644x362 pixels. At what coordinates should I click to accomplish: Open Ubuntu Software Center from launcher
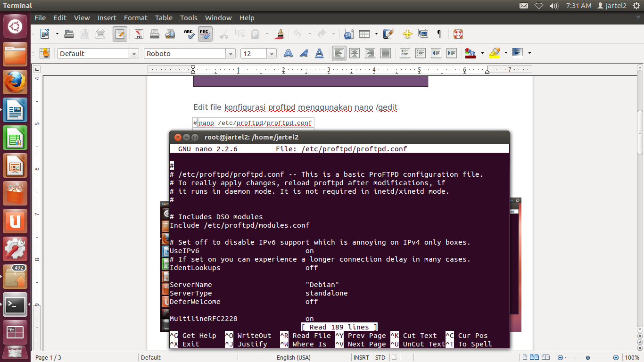15,193
